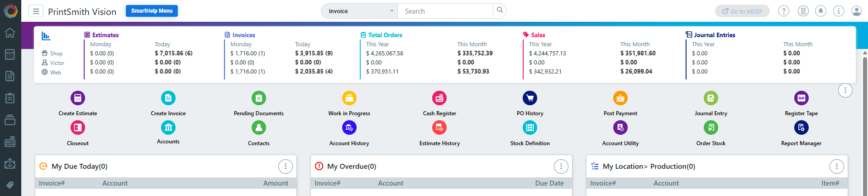Sort My Overdue by Due Date column
This screenshot has height=196, width=868.
tap(549, 183)
